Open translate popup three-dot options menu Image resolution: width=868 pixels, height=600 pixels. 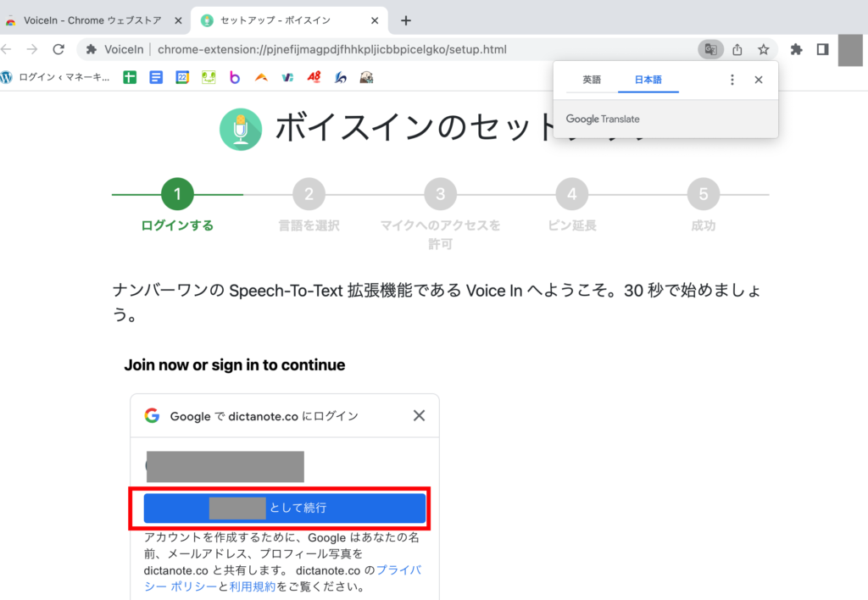732,80
